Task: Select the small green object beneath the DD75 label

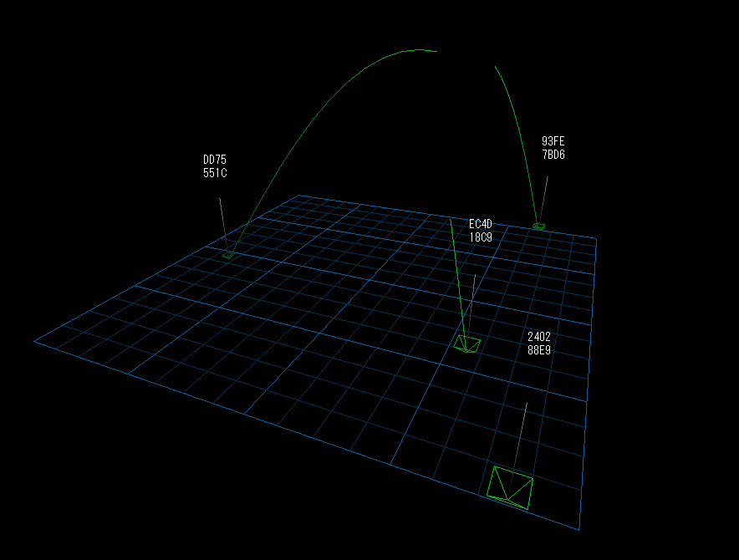Action: 228,255
